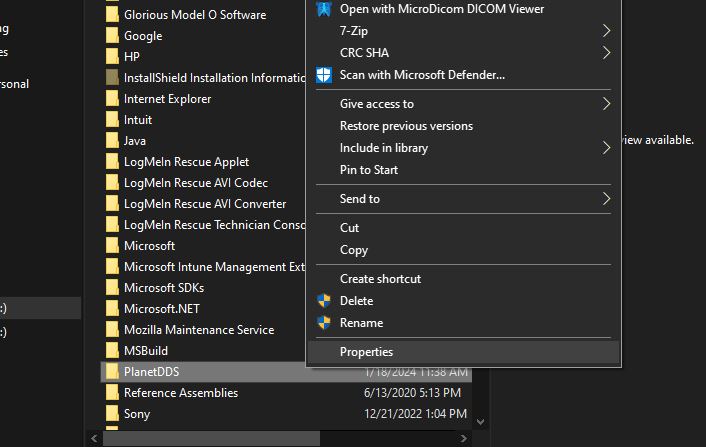
Task: Click the Reference Assemblies folder icon
Action: (112, 393)
